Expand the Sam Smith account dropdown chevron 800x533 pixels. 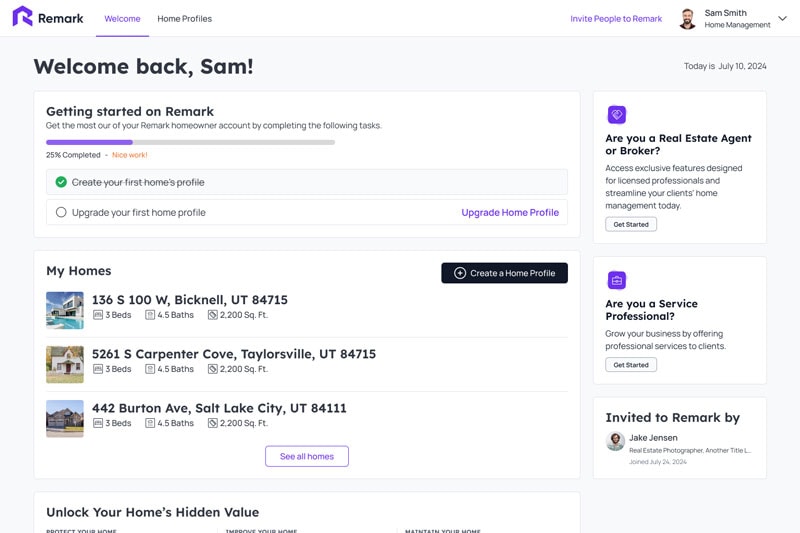(783, 18)
